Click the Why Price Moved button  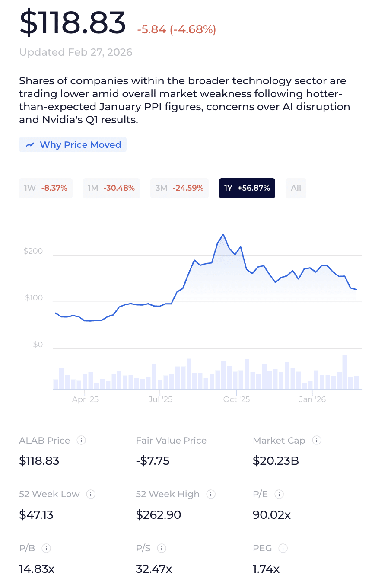(x=73, y=145)
